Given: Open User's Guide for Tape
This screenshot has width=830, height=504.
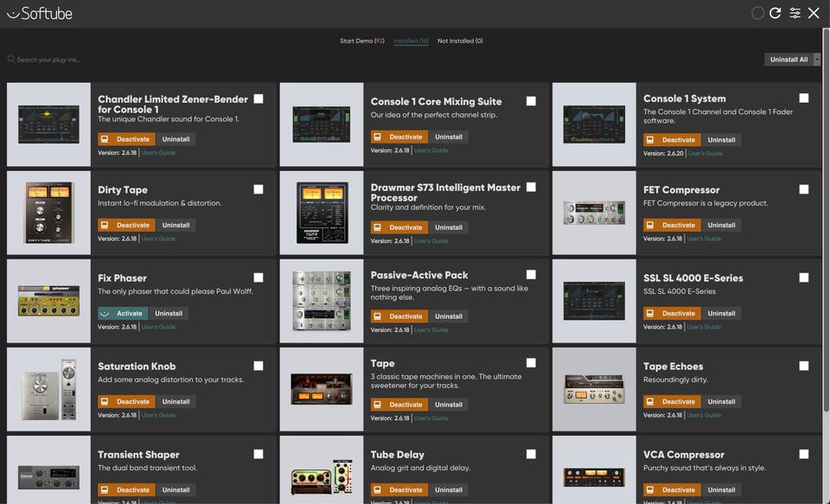Looking at the screenshot, I should [x=431, y=418].
